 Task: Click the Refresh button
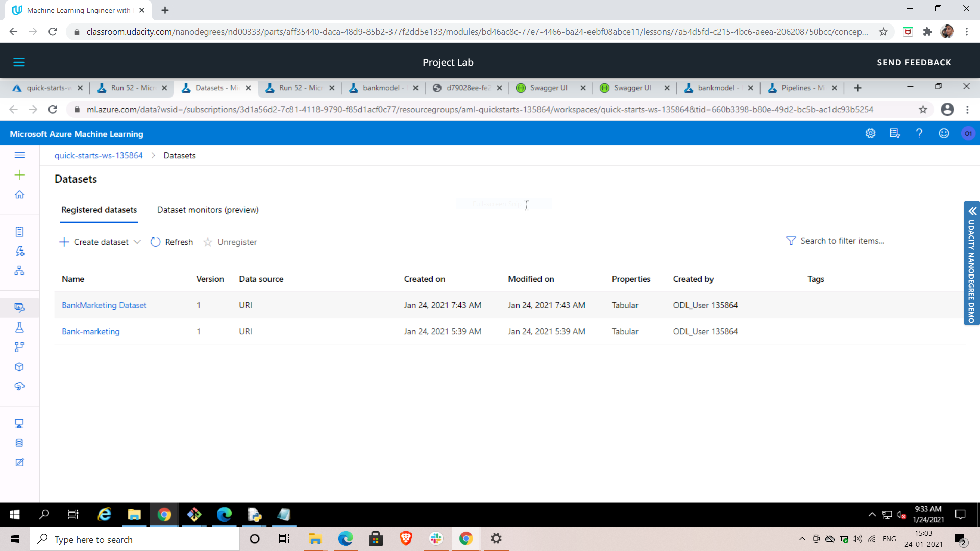[172, 242]
